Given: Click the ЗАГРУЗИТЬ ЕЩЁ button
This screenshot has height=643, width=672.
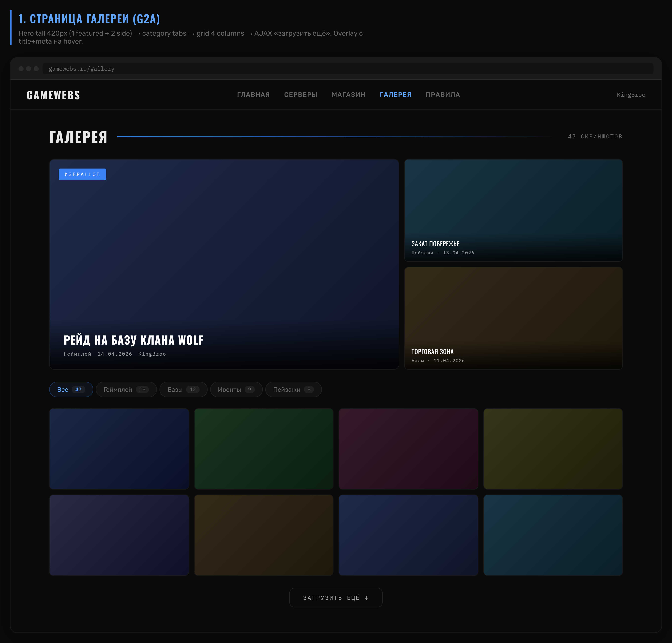Looking at the screenshot, I should coord(336,597).
